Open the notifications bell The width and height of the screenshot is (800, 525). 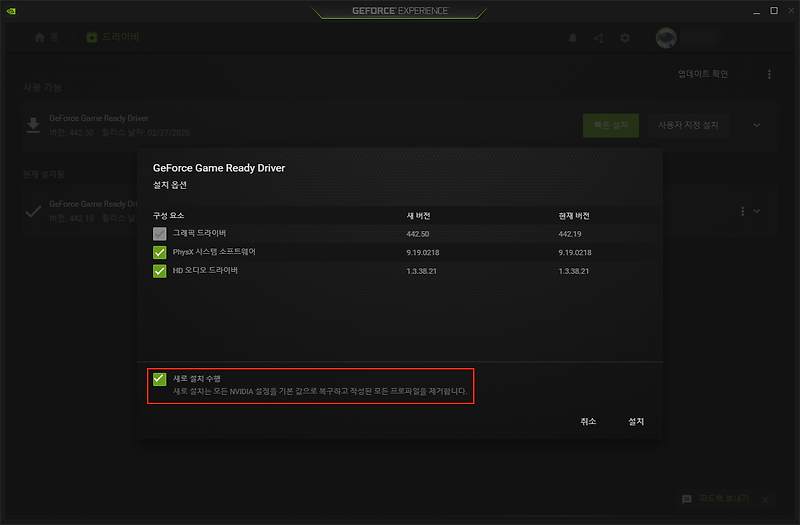point(573,38)
